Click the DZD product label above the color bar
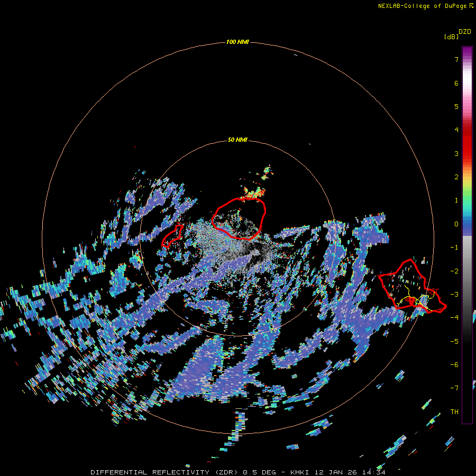This screenshot has height=476, width=476. (x=465, y=32)
